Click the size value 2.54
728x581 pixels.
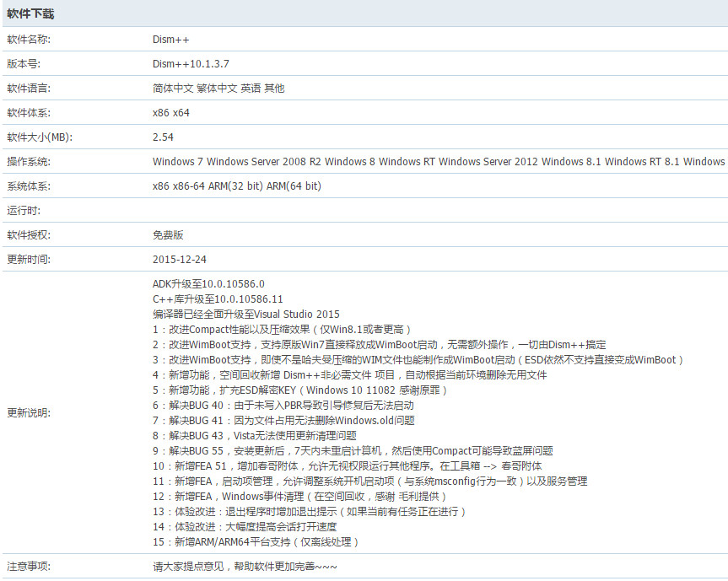[163, 137]
